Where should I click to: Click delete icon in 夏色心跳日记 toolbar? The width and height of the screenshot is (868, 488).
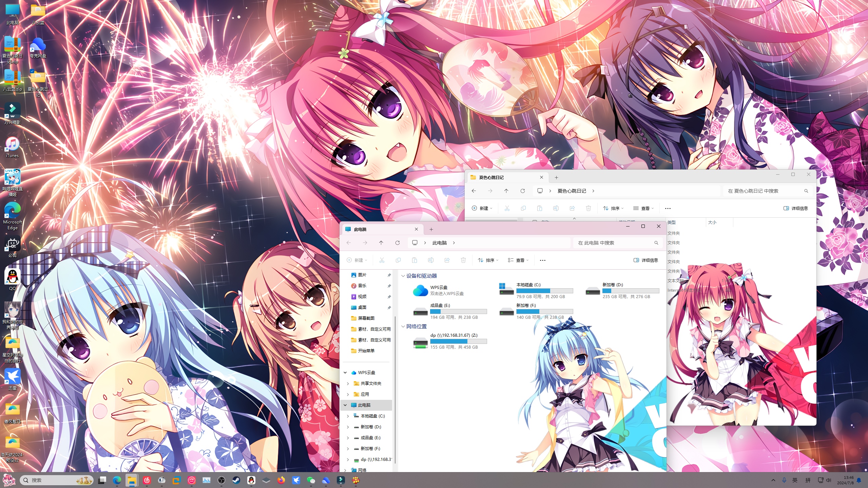click(588, 208)
